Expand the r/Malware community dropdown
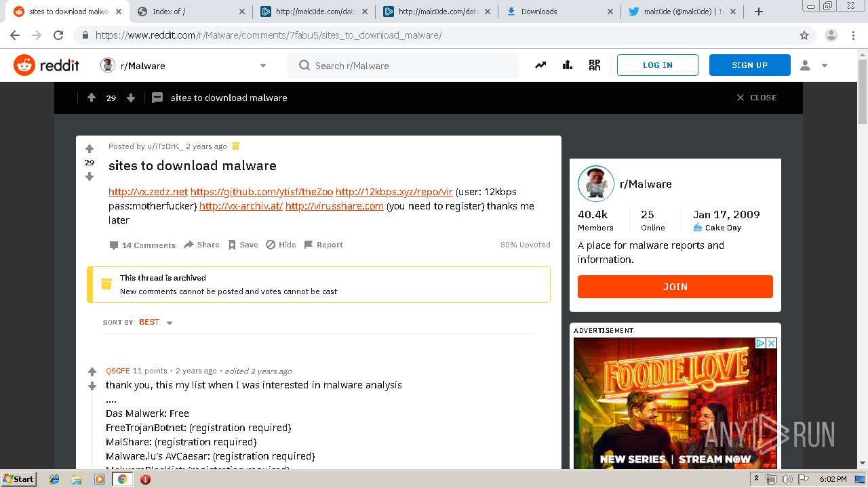The image size is (868, 488). (x=263, y=66)
